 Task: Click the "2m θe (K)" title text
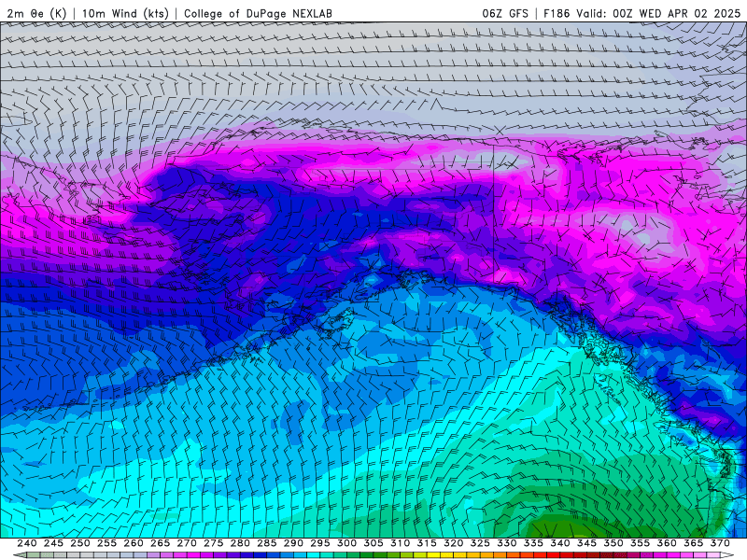point(36,13)
